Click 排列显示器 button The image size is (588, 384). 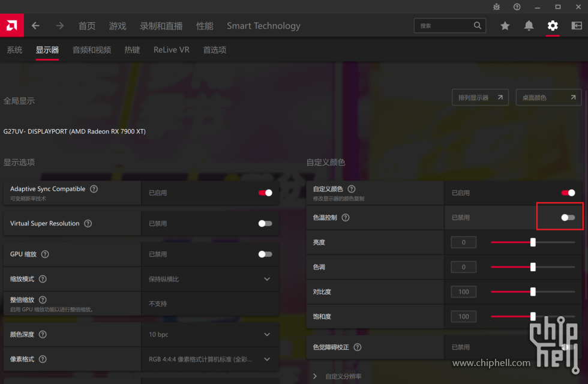coord(480,97)
